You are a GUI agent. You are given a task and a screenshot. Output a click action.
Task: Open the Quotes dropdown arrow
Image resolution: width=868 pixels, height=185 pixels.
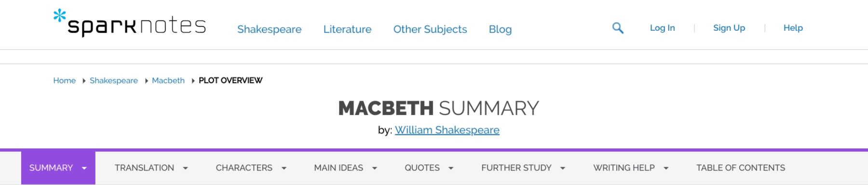pyautogui.click(x=451, y=168)
